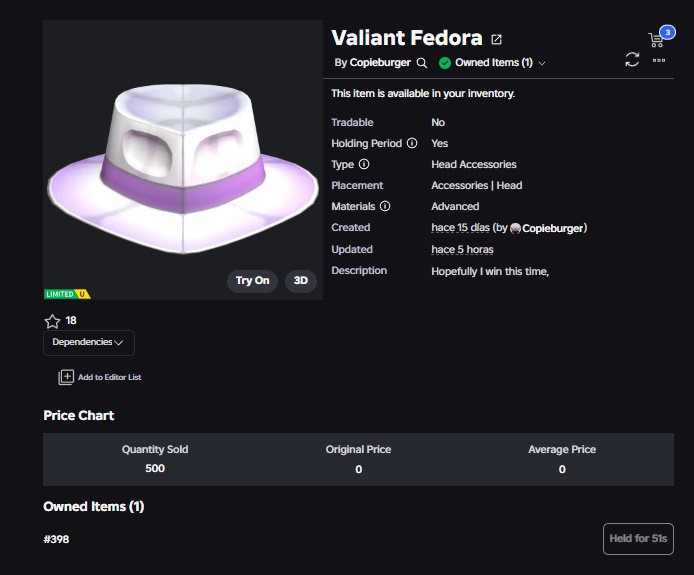The image size is (694, 575).
Task: Click the search icon next to Copieburger
Action: point(422,63)
